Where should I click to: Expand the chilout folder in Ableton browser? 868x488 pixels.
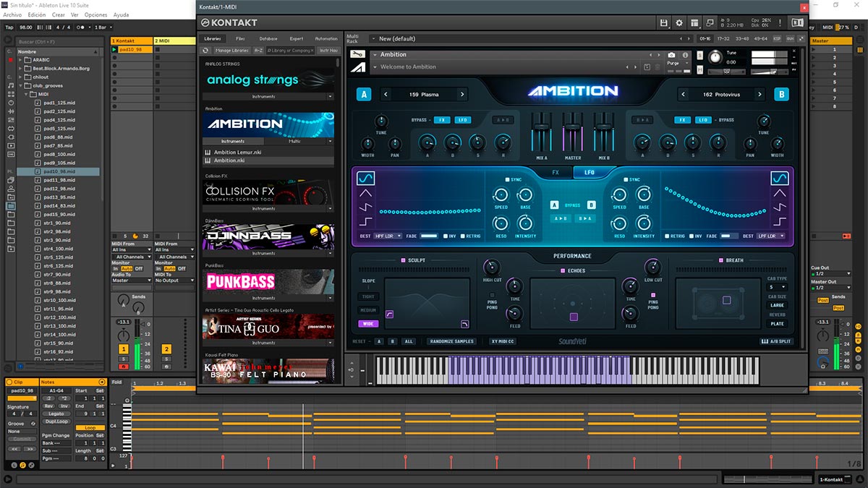(x=20, y=77)
